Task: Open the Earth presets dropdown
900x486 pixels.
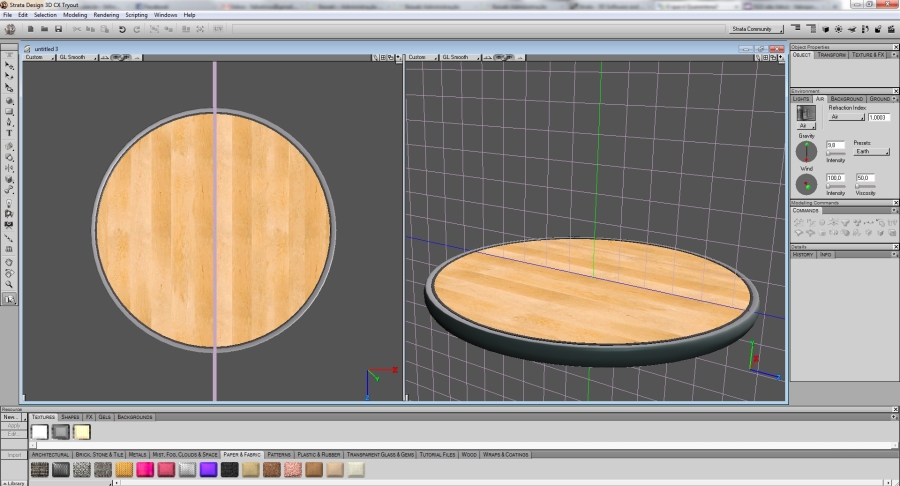Action: pyautogui.click(x=871, y=151)
